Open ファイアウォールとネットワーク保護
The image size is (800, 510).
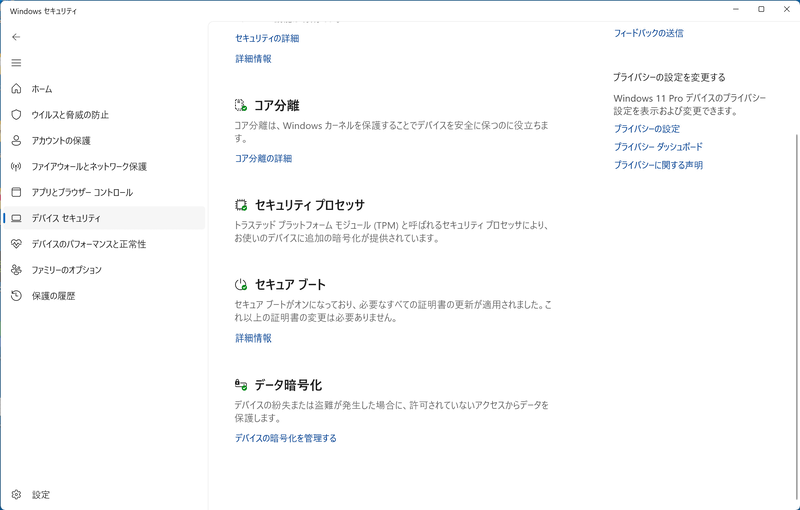(x=104, y=166)
